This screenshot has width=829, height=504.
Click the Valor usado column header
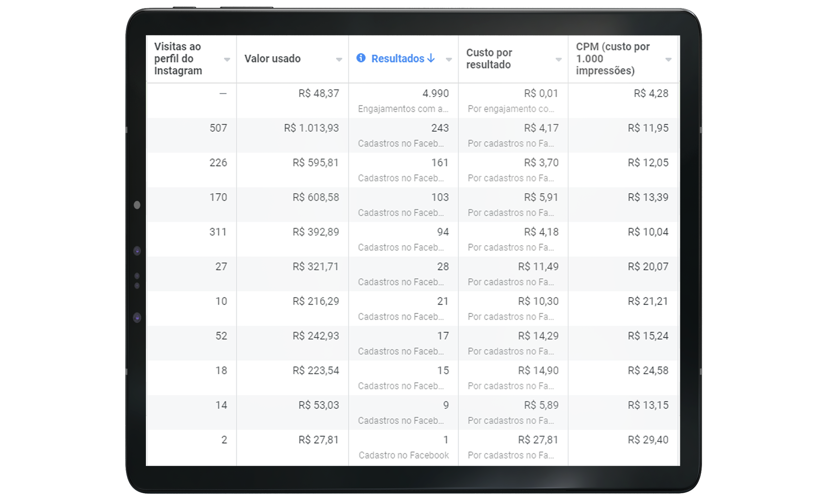pos(272,59)
